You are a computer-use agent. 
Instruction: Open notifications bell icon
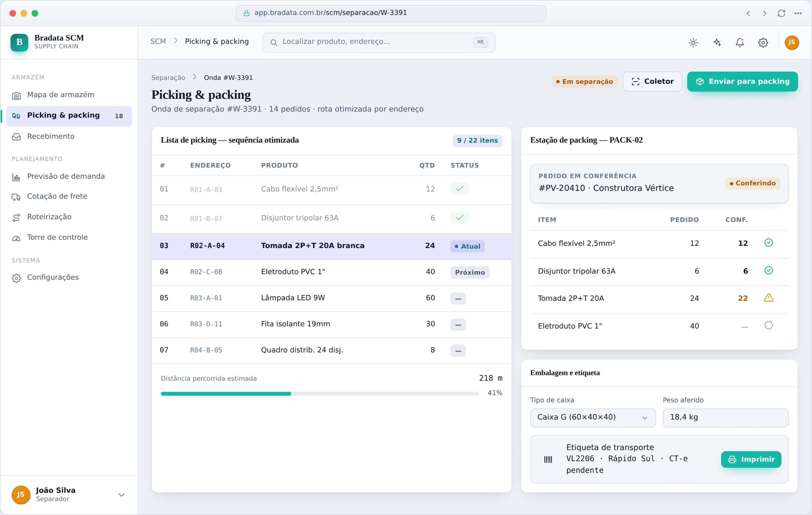740,42
